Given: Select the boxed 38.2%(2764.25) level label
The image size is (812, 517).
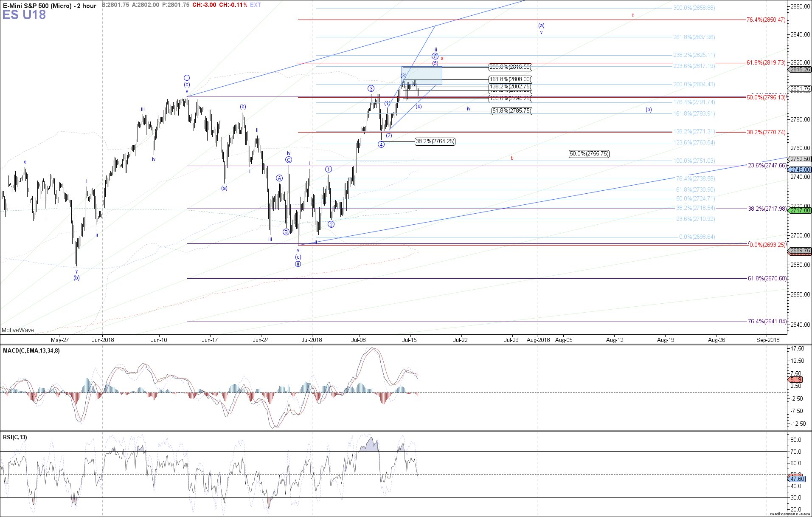Looking at the screenshot, I should (435, 141).
